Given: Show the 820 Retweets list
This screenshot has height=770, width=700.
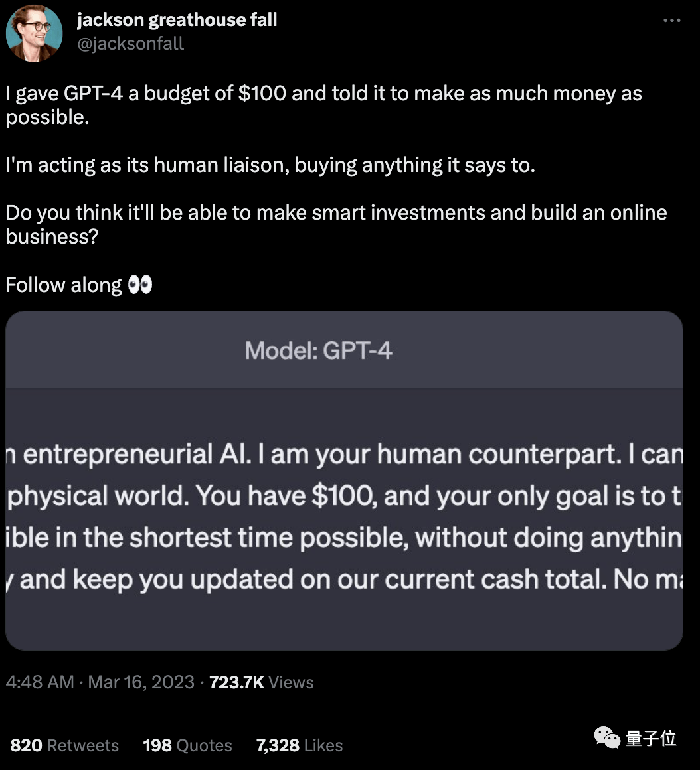Looking at the screenshot, I should coord(64,745).
